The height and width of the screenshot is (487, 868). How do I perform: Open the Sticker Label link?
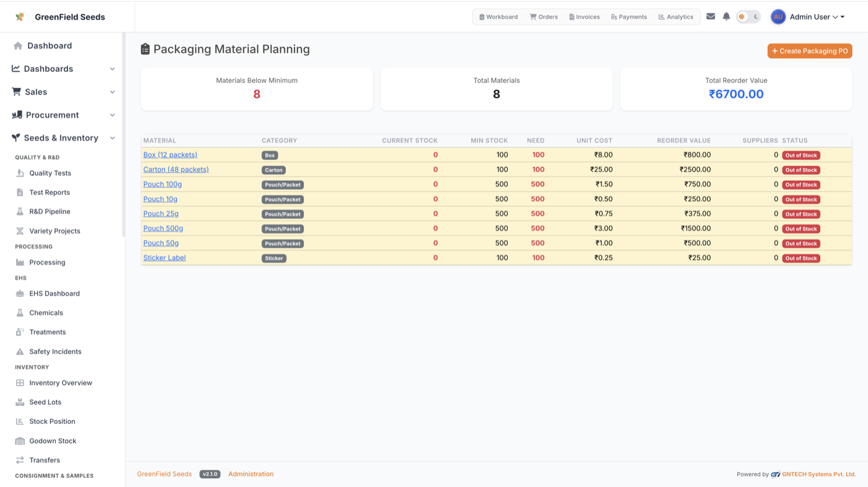tap(164, 258)
